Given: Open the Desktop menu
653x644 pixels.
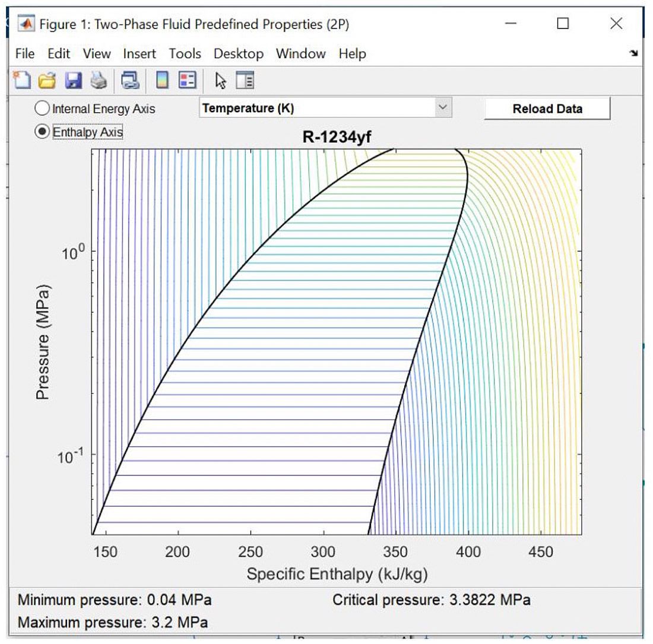Looking at the screenshot, I should (x=239, y=54).
